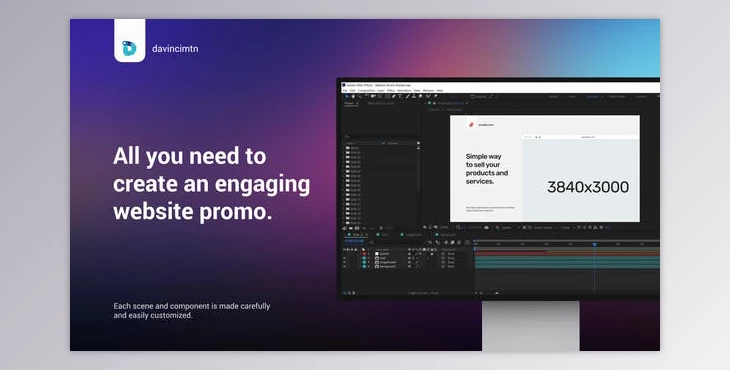Select the Pen tool
The height and width of the screenshot is (370, 730).
(x=393, y=96)
